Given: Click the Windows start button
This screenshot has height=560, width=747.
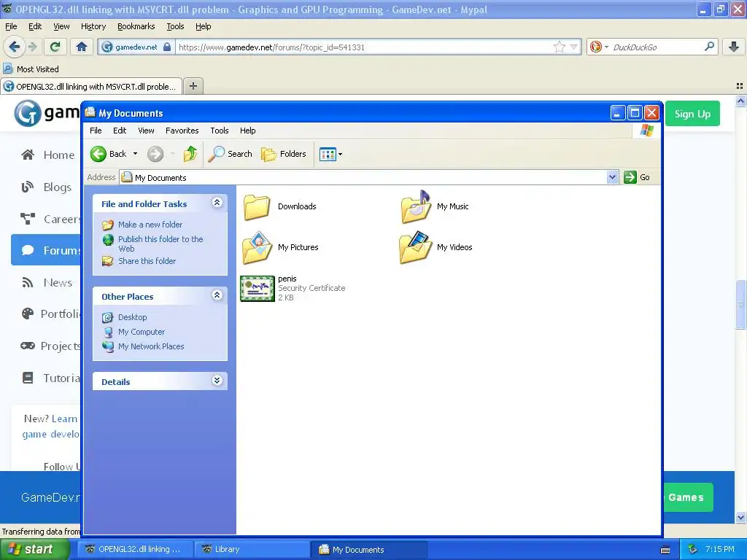Looking at the screenshot, I should [35, 550].
